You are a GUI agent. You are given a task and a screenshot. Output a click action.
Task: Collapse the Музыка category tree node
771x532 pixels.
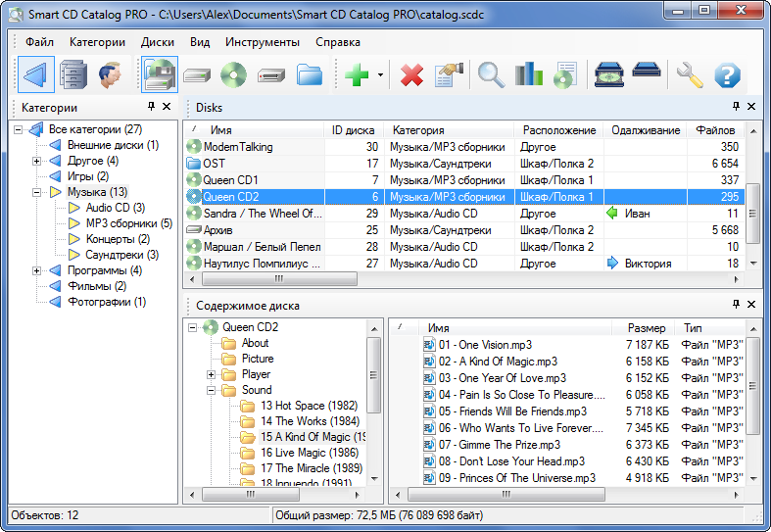pos(36,192)
